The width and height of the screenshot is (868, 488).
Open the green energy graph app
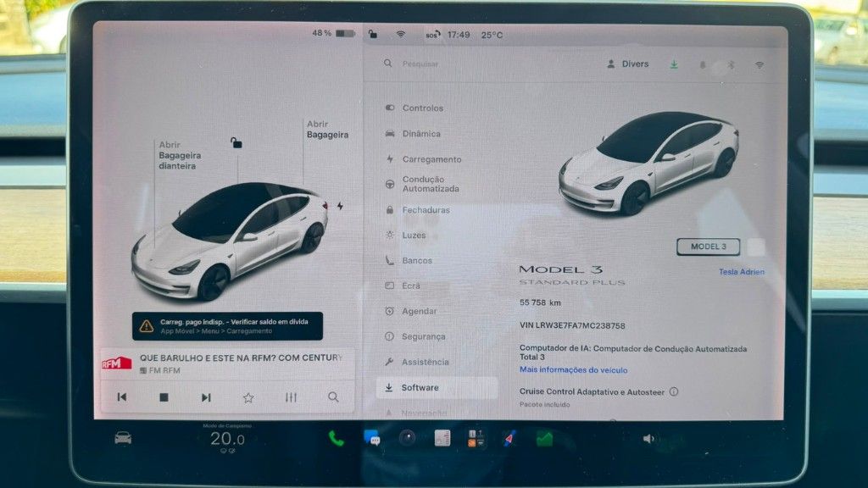point(544,439)
